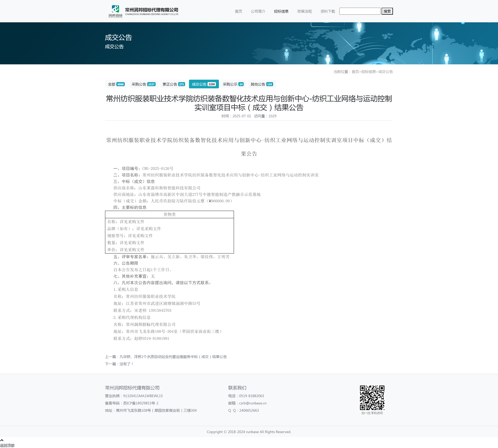
Task: Open 政策法规 navigation item
Action: click(x=304, y=11)
